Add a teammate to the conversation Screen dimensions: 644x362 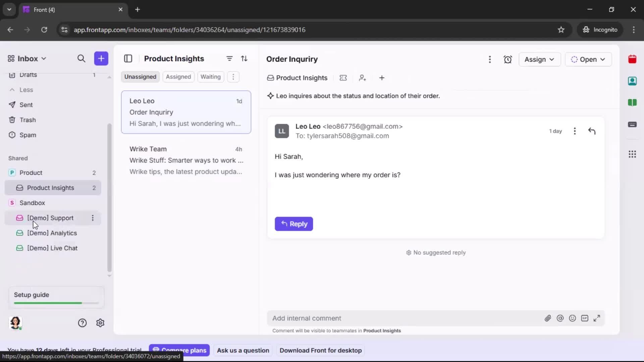click(x=363, y=78)
